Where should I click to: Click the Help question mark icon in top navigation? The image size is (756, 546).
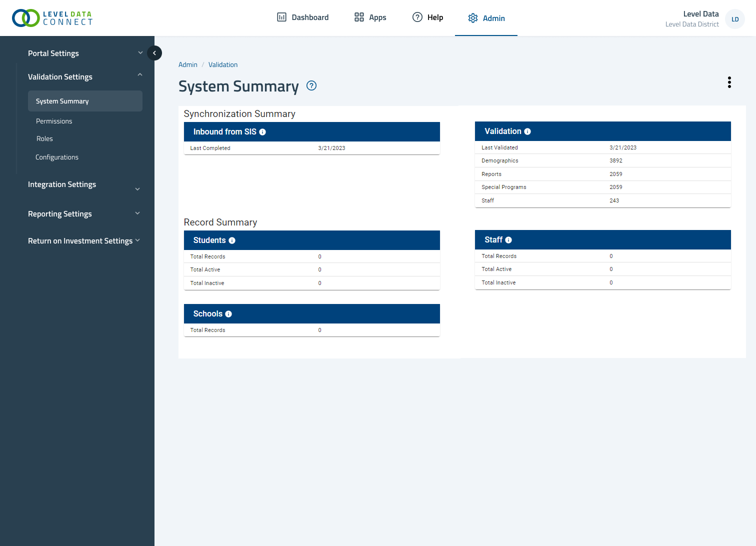(x=417, y=17)
